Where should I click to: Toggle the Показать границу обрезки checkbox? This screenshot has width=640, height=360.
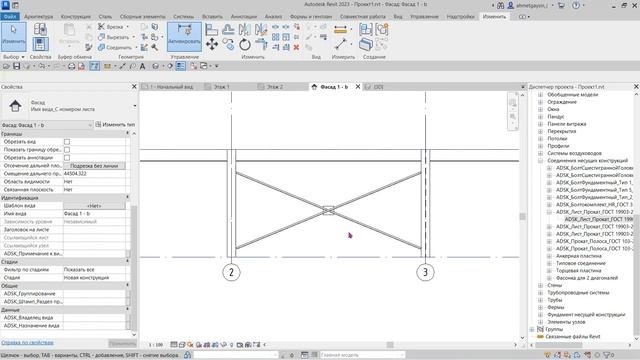[67, 150]
